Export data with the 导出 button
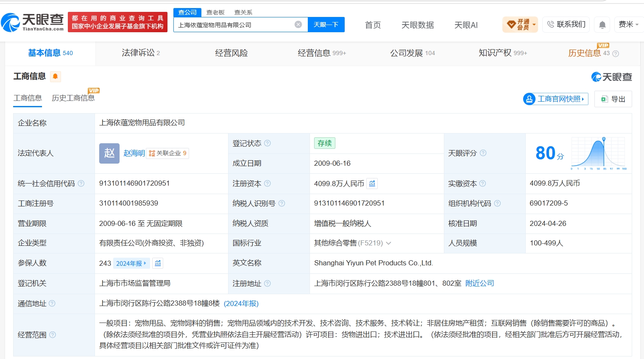Screen dimensions: 644x359 pyautogui.click(x=613, y=99)
